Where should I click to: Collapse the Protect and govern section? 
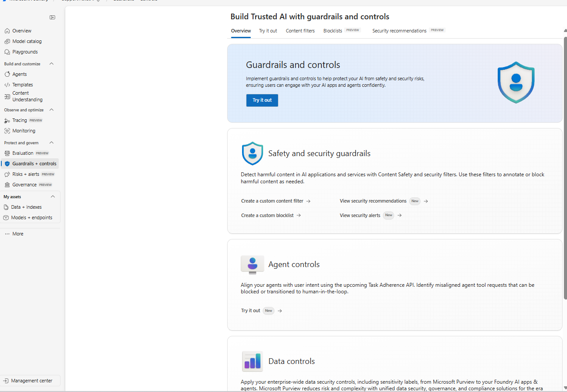pos(51,143)
